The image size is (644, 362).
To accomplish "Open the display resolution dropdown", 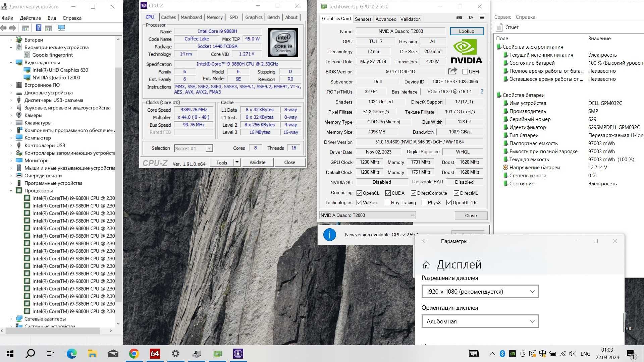I will (x=480, y=291).
